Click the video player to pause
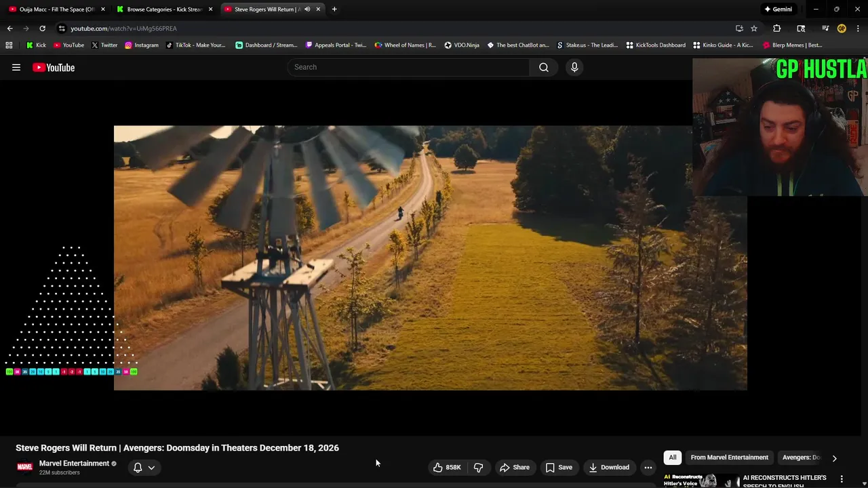868x488 pixels. click(x=431, y=258)
